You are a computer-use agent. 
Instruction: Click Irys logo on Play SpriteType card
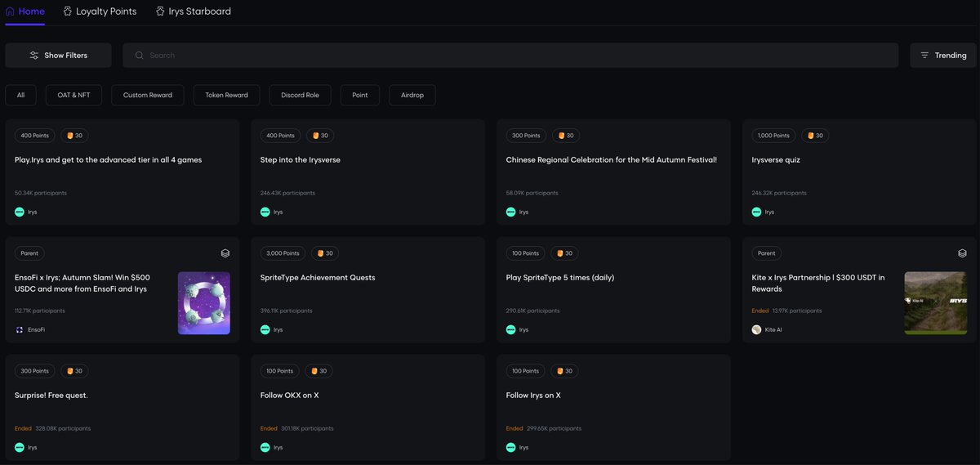(511, 330)
